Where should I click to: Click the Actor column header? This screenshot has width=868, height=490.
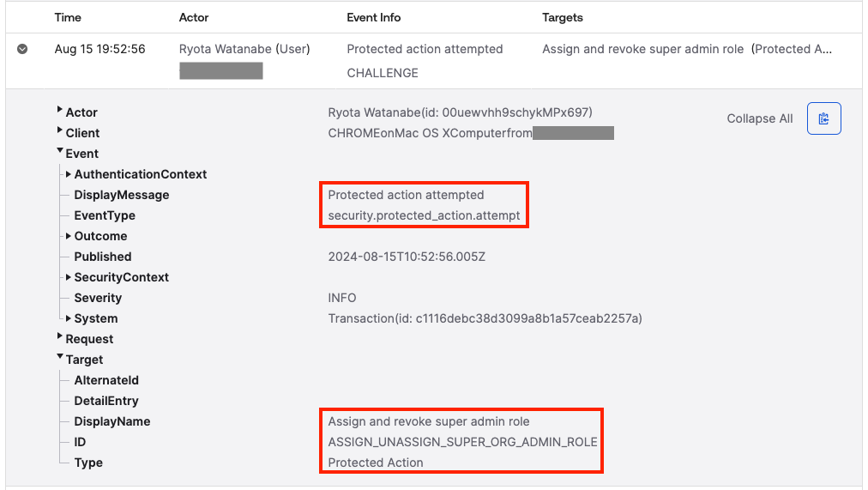pyautogui.click(x=194, y=17)
